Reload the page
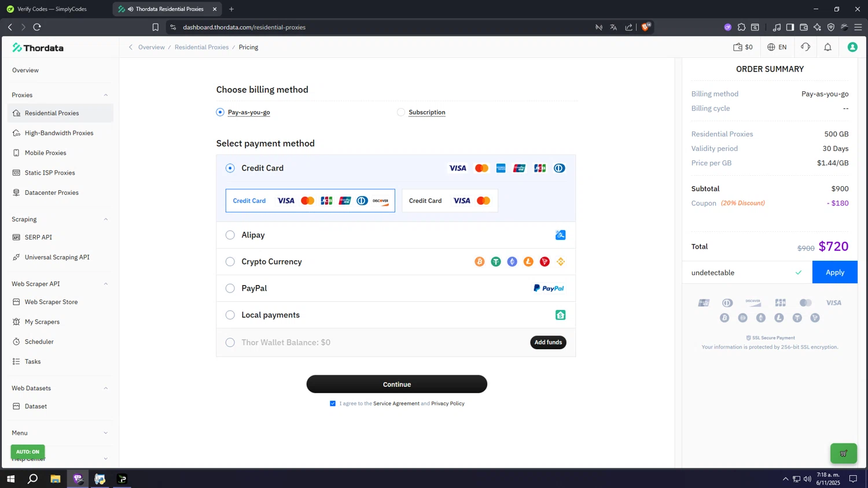This screenshot has width=868, height=488. pos(37,27)
